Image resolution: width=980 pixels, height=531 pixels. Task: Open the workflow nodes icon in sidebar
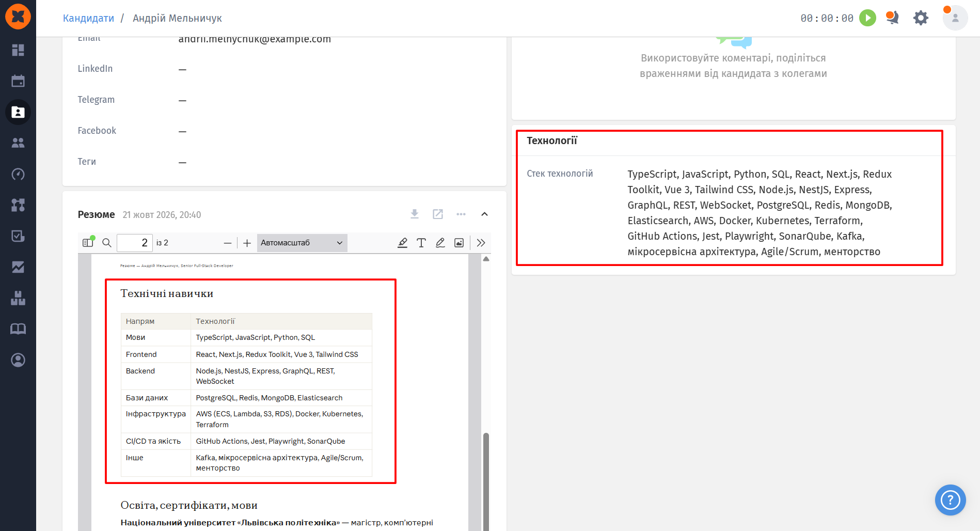[x=18, y=205]
